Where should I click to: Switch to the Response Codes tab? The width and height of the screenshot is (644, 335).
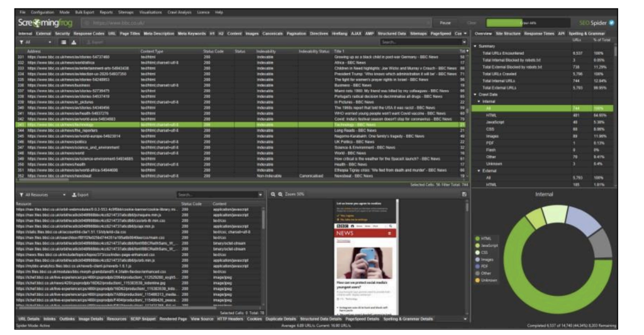point(90,33)
